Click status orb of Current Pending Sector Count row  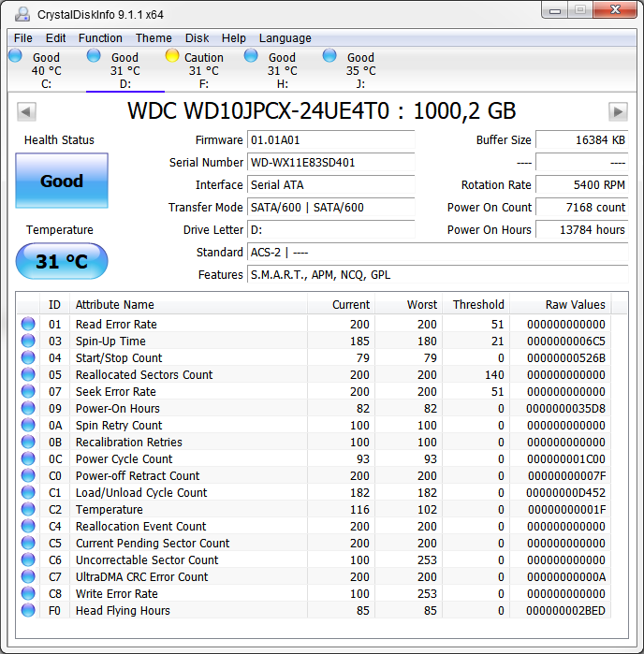click(x=28, y=543)
